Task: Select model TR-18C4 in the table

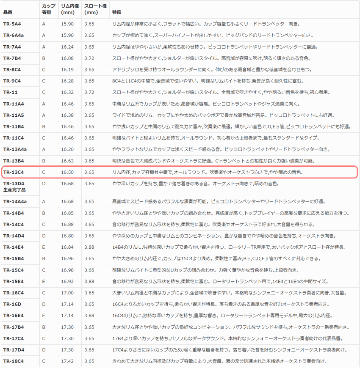Action: [13, 361]
